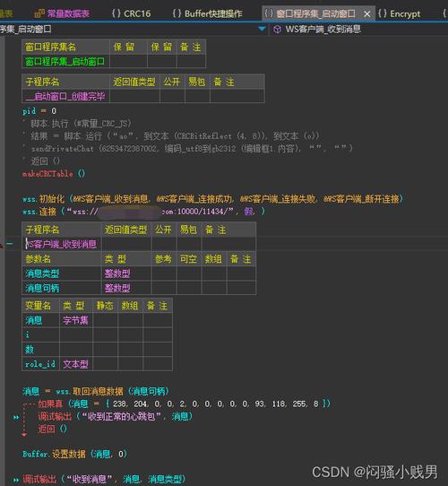
Task: Select the __启动窗口_创建完毕 subroutine cell
Action: pos(65,96)
